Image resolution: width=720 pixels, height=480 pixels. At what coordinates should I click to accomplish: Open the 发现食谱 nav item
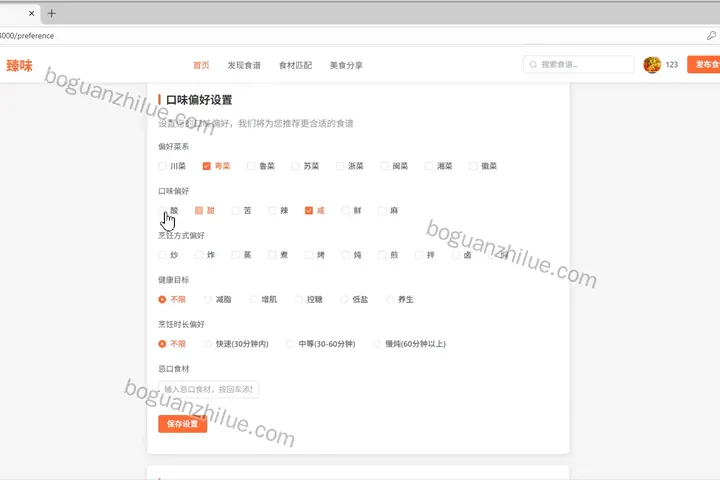[x=244, y=65]
